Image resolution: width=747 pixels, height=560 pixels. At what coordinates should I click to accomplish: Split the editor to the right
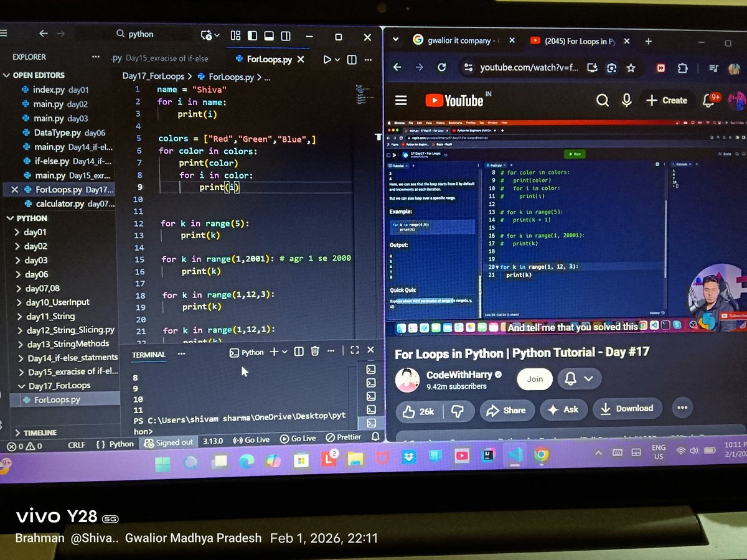pos(352,60)
